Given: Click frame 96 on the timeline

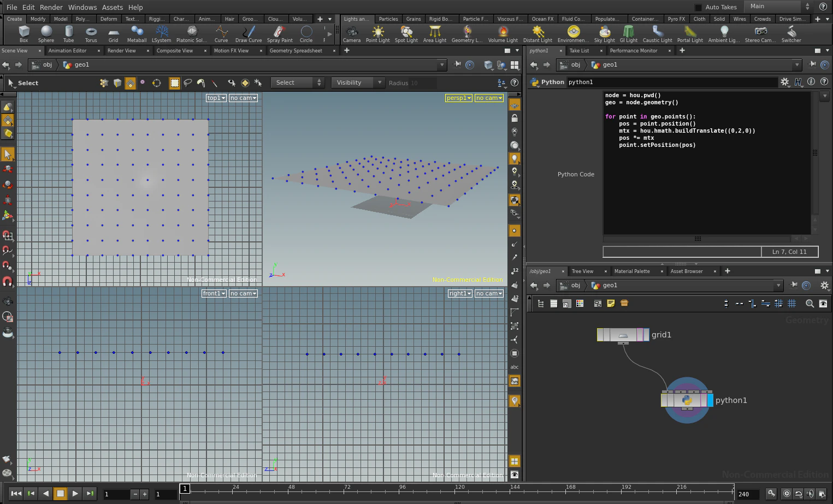Looking at the screenshot, I should coord(403,491).
